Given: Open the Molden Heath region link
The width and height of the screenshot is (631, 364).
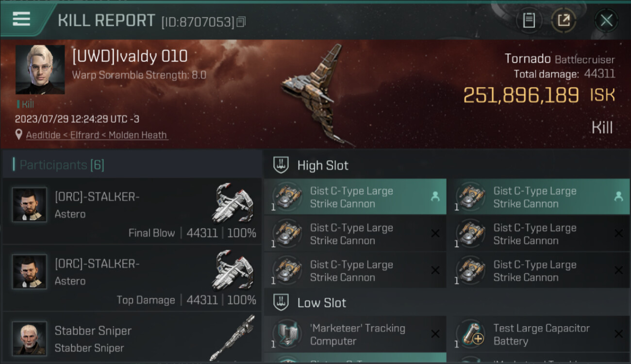Looking at the screenshot, I should (x=138, y=135).
